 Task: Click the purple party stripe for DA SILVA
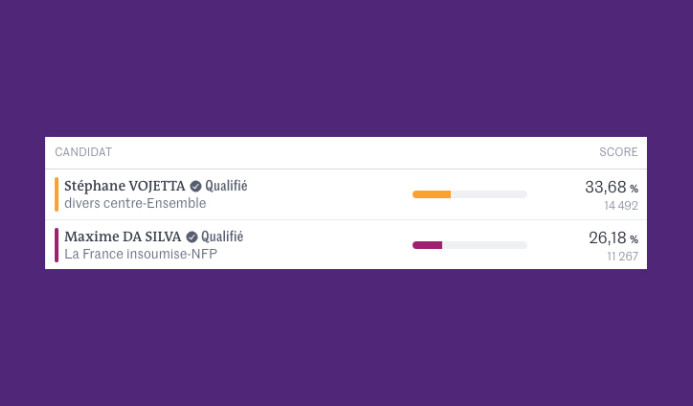[x=57, y=245]
